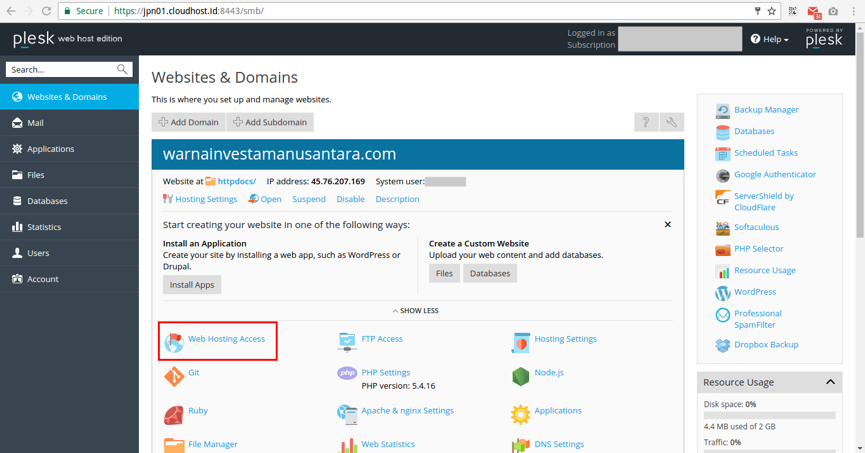Open the DNS Settings link
This screenshot has height=453, width=865.
[x=559, y=444]
